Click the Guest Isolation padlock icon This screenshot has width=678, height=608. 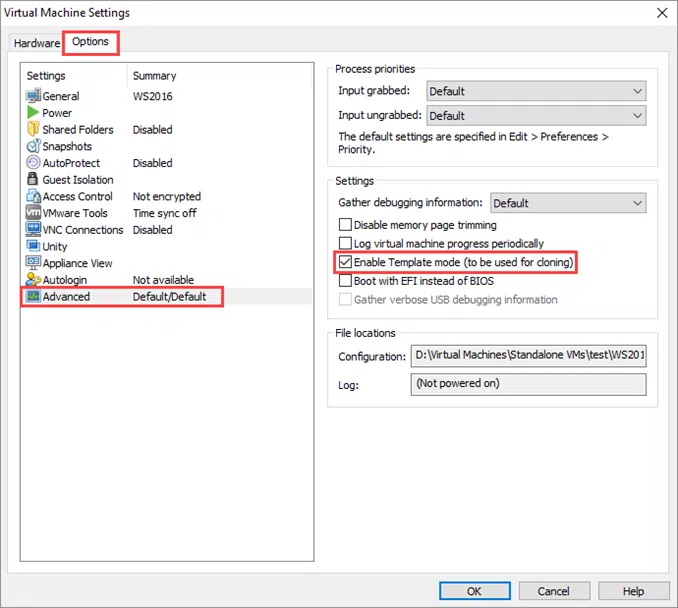pos(32,179)
